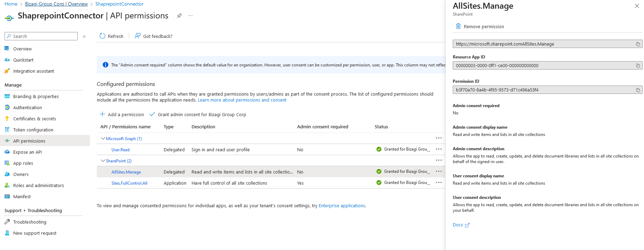Open the more options ellipsis beside title
The height and width of the screenshot is (250, 644).
tap(191, 16)
